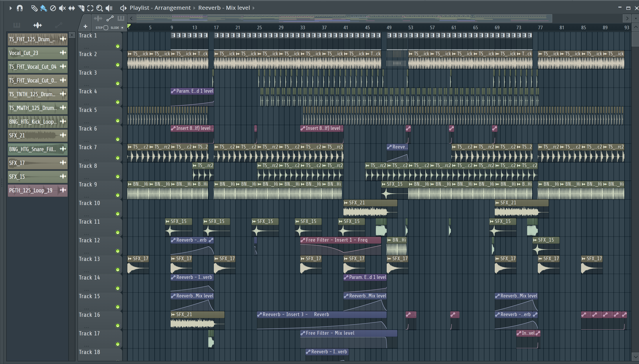Image resolution: width=639 pixels, height=364 pixels.
Task: Select the Zoom magnifier tool
Action: tap(100, 8)
